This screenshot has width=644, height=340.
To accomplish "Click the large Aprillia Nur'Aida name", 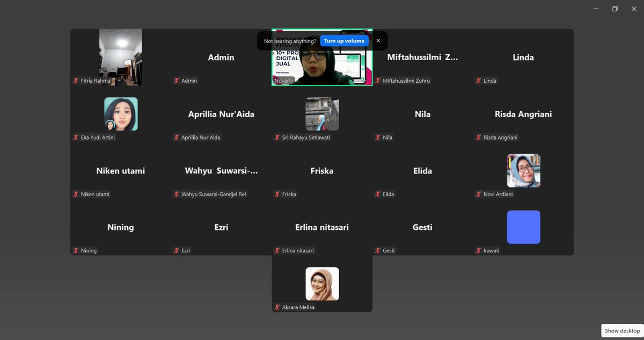I will [221, 114].
